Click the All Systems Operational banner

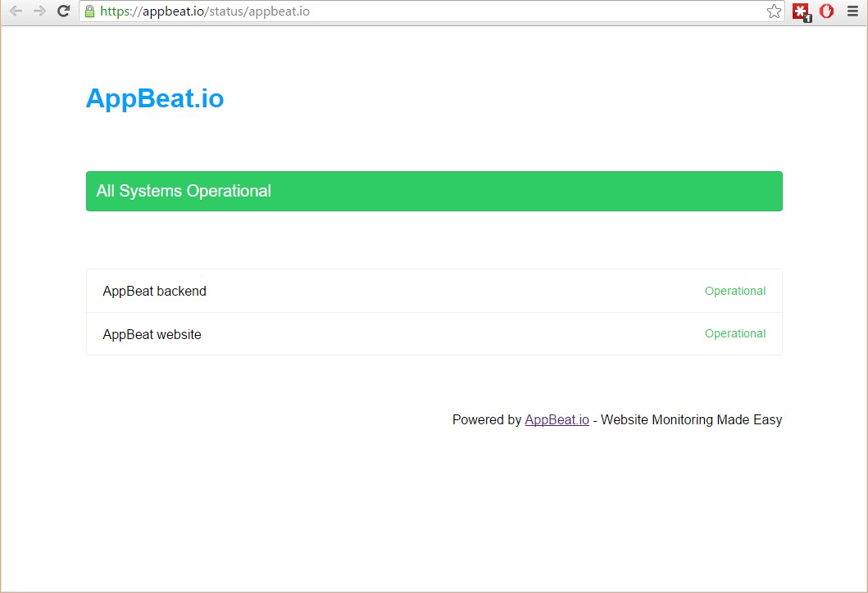click(x=434, y=191)
